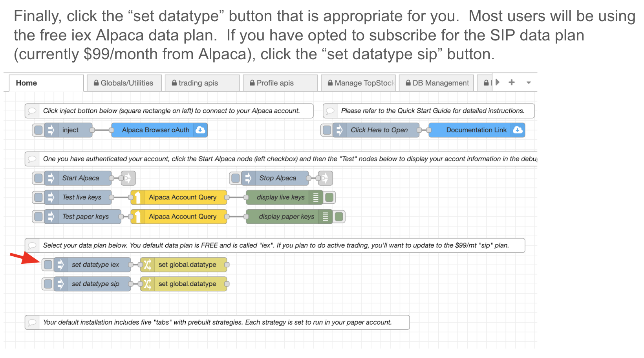Image resolution: width=644 pixels, height=358 pixels.
Task: Click the Stop Alpaca link-out node
Action: 326,178
